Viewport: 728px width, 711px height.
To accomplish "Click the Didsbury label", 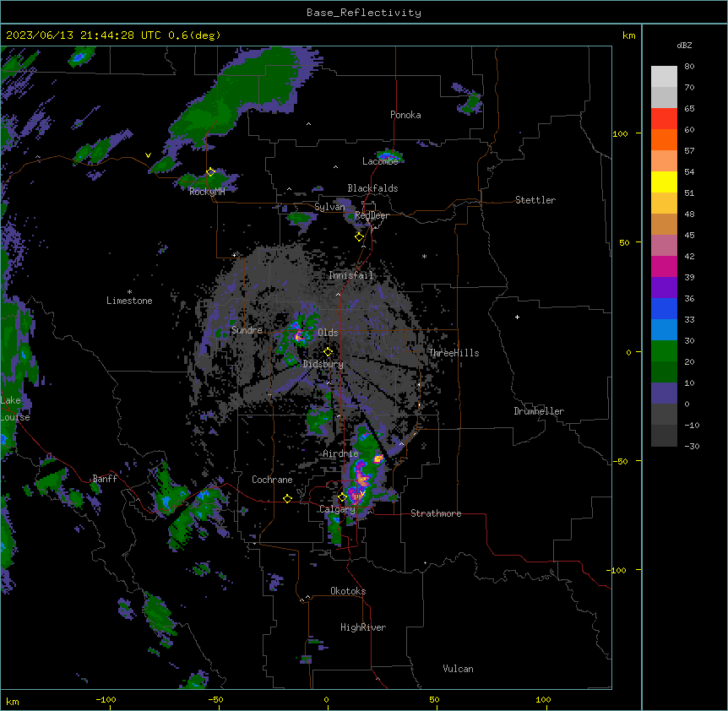I will click(323, 364).
